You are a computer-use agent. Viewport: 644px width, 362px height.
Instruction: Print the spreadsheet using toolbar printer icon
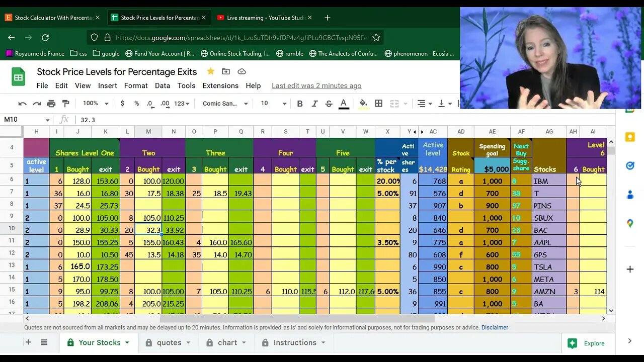(x=51, y=104)
